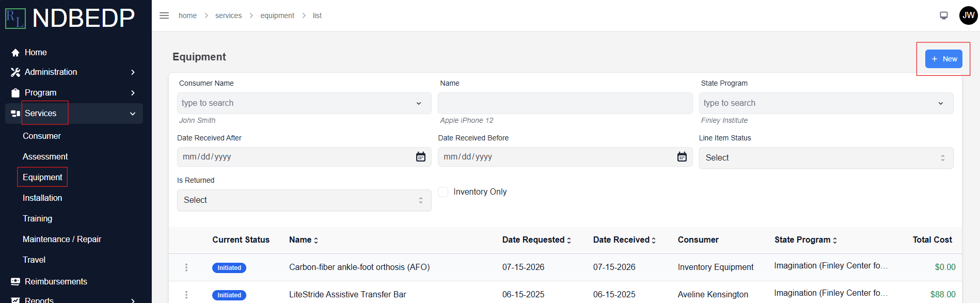The height and width of the screenshot is (303, 980).
Task: Click the Reports chart icon
Action: pyautogui.click(x=15, y=300)
